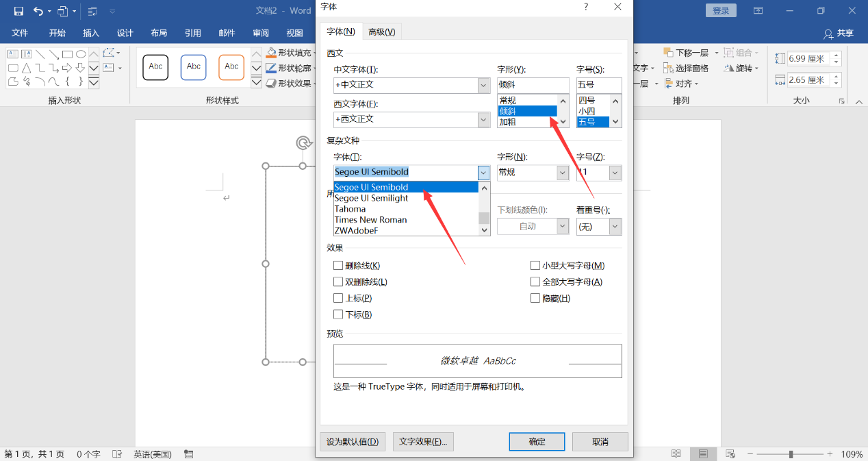Collapse the complex script font dropdown arrow
The width and height of the screenshot is (868, 461).
click(484, 173)
